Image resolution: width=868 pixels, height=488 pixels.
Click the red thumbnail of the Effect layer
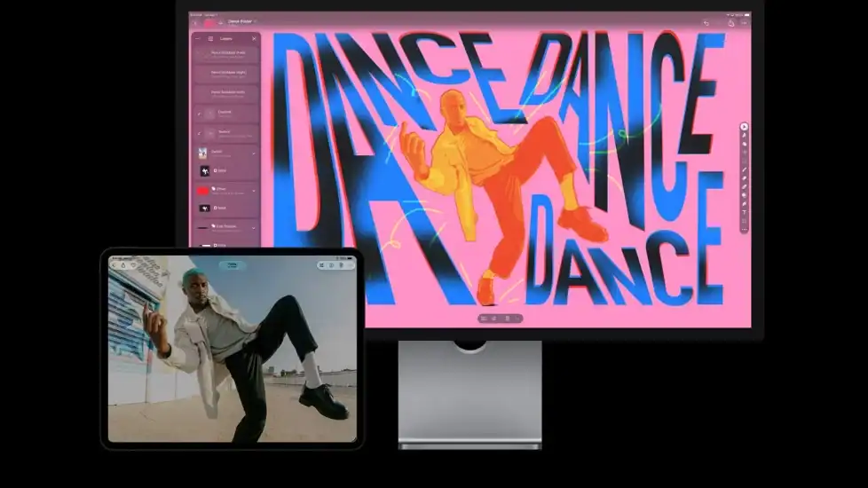click(202, 191)
